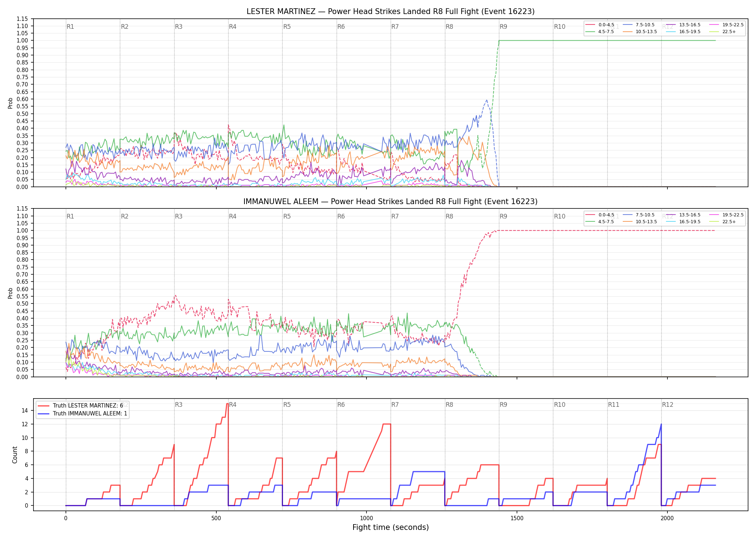This screenshot has width=756, height=540.
Task: Click the R10 marker in the bottom count chart
Action: pos(559,405)
